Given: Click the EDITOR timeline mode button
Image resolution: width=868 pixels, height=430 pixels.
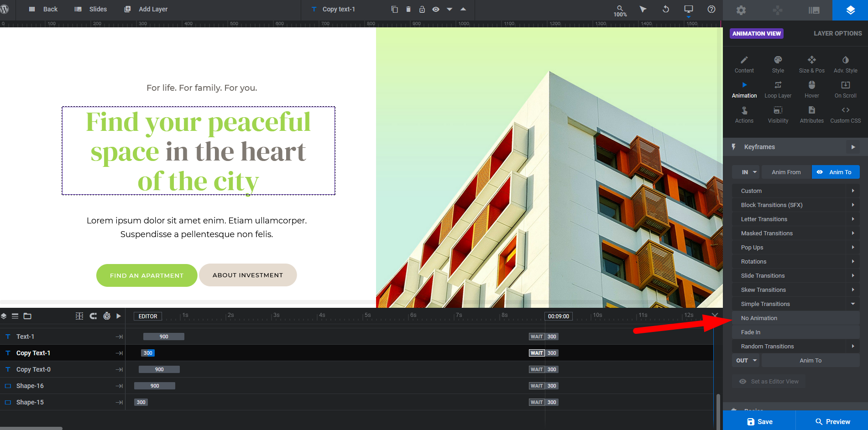Looking at the screenshot, I should tap(148, 316).
